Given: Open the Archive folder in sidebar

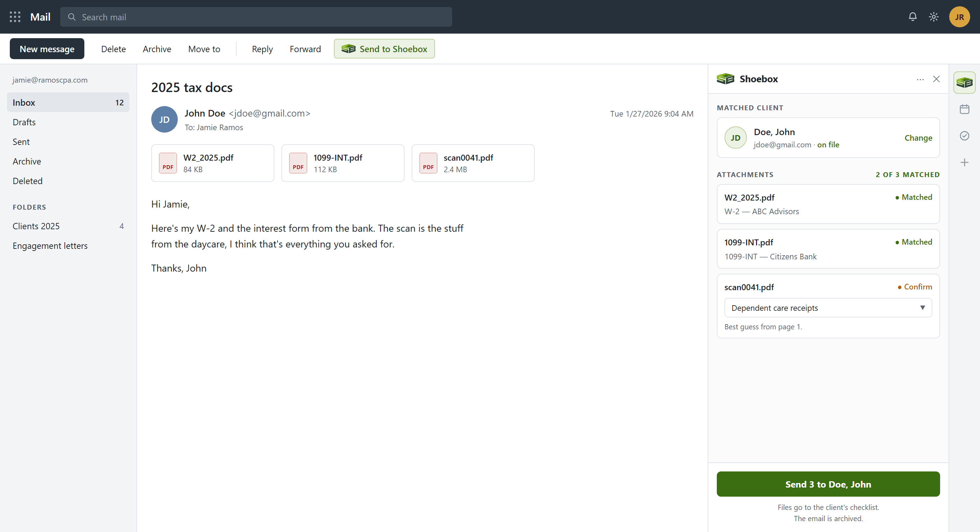Looking at the screenshot, I should point(68,161).
